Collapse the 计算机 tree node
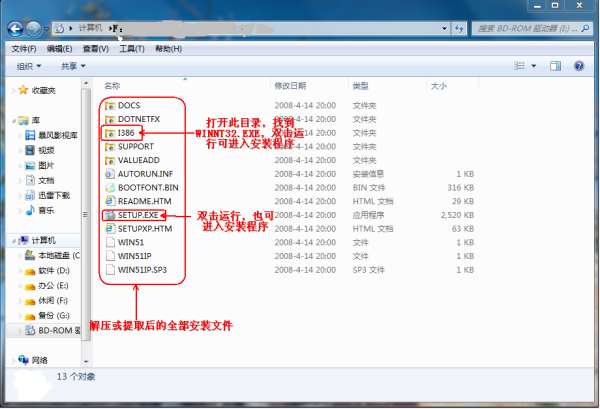This screenshot has height=409, width=600. point(14,241)
